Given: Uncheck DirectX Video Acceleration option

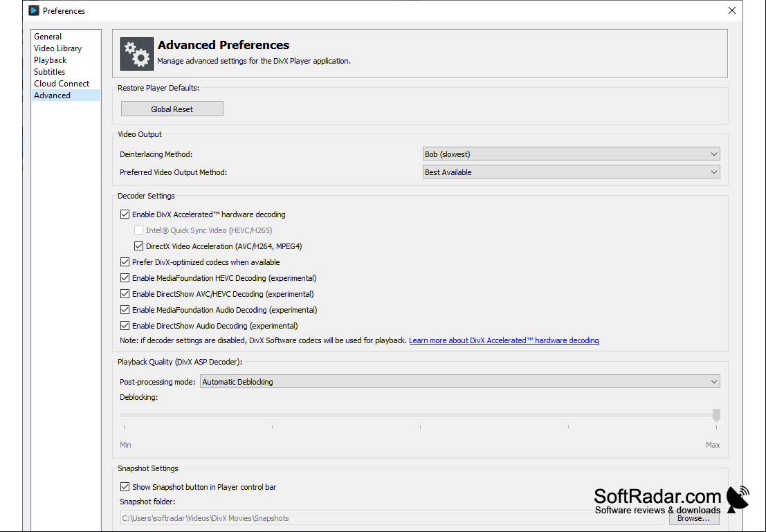Looking at the screenshot, I should point(139,246).
